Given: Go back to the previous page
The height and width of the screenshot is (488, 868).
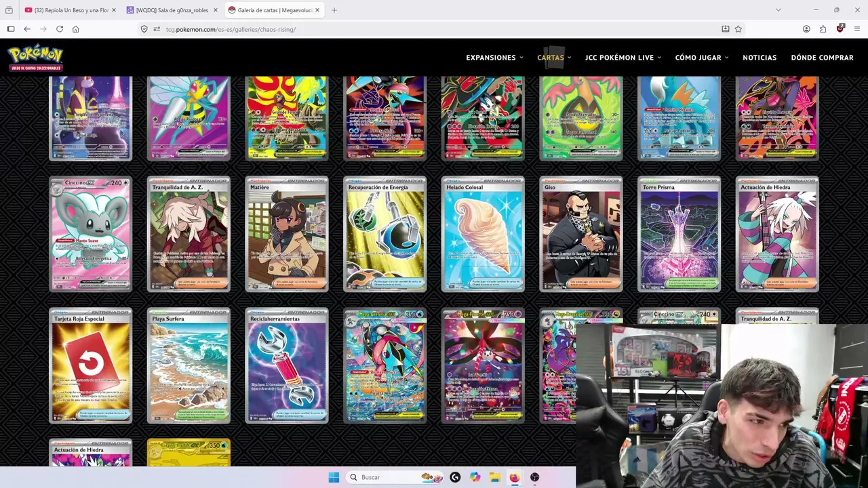Looking at the screenshot, I should tap(27, 29).
